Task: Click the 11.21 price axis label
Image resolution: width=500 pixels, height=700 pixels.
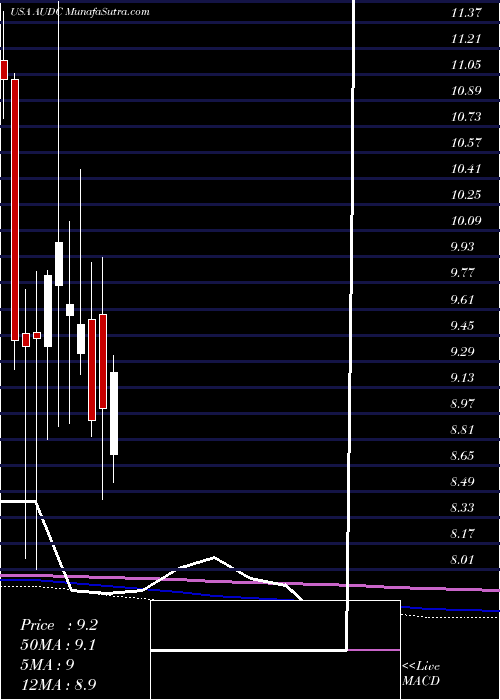Action: (466, 39)
